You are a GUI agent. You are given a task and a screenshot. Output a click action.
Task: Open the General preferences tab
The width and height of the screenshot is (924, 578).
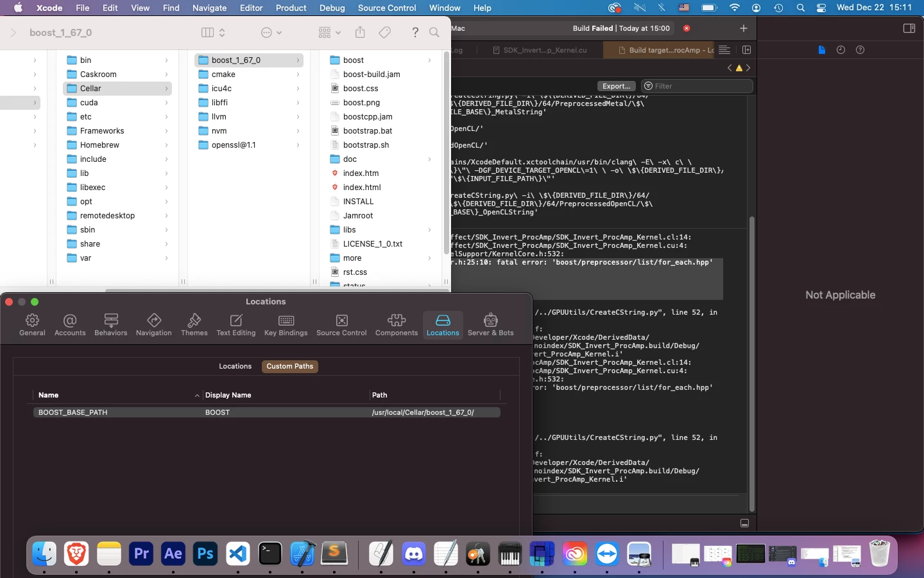(32, 325)
